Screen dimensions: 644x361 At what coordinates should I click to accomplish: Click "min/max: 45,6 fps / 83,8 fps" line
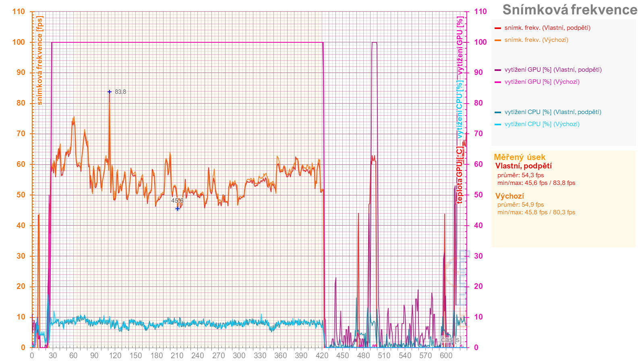(x=536, y=183)
